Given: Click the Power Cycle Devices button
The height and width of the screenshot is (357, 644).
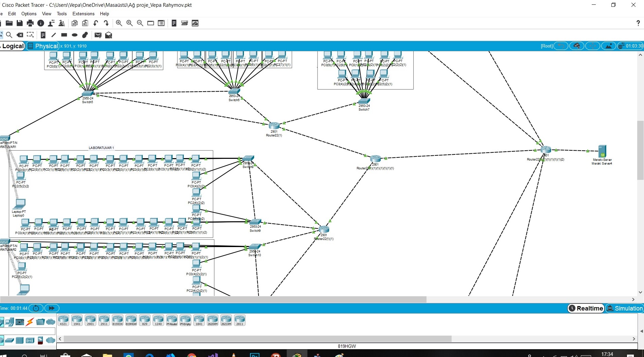Looking at the screenshot, I should click(36, 308).
